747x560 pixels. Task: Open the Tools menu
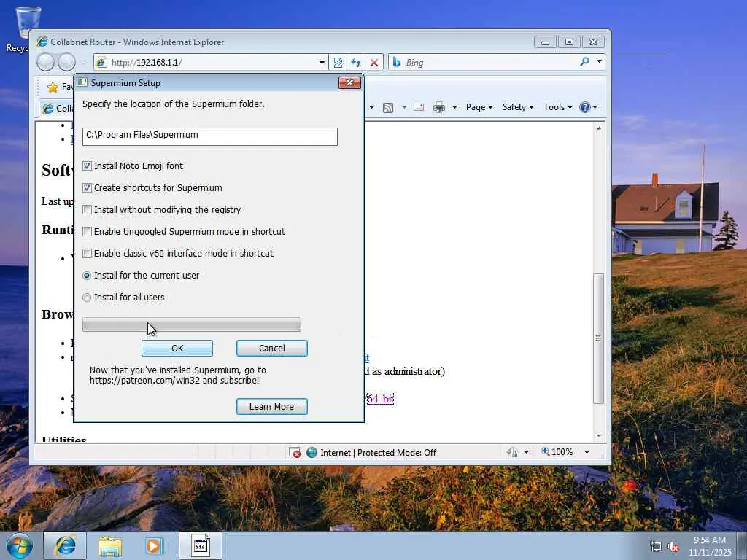tap(558, 107)
